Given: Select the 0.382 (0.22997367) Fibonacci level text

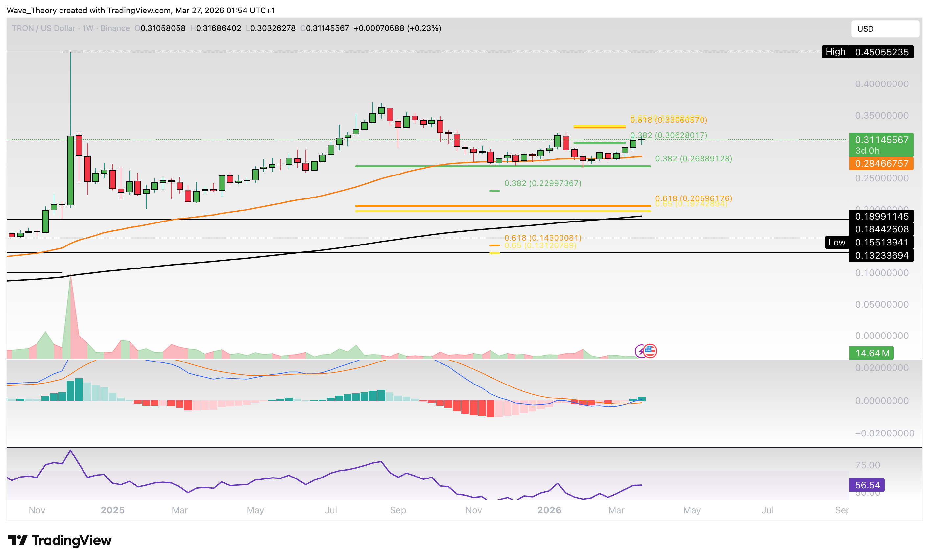Looking at the screenshot, I should [542, 183].
